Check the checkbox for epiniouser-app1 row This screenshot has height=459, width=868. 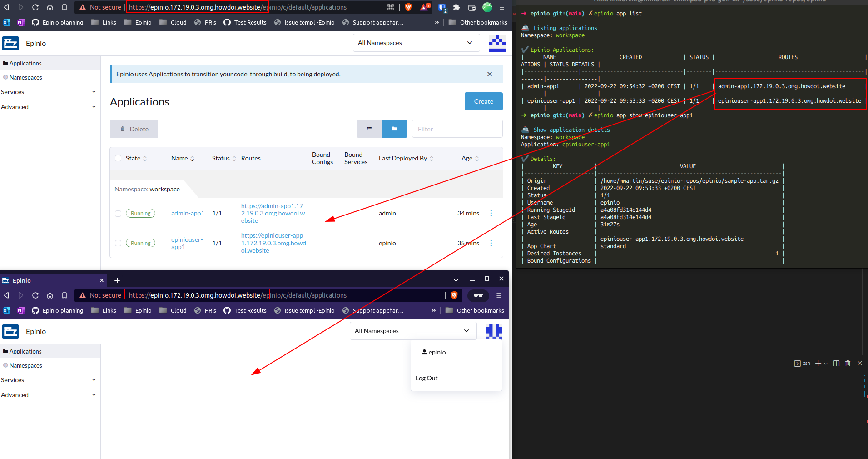click(118, 243)
